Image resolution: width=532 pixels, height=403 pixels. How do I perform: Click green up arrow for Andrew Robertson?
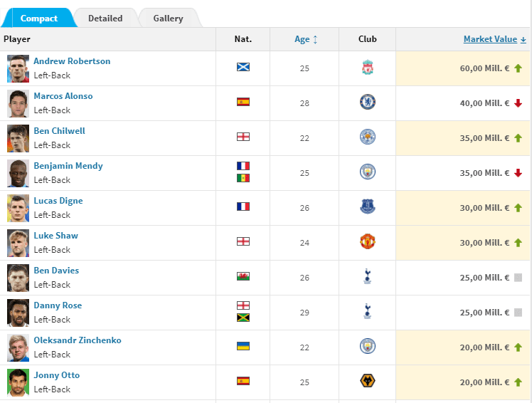[x=518, y=68]
